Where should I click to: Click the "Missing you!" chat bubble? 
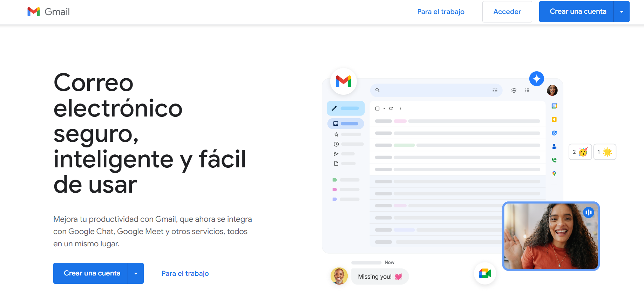380,277
